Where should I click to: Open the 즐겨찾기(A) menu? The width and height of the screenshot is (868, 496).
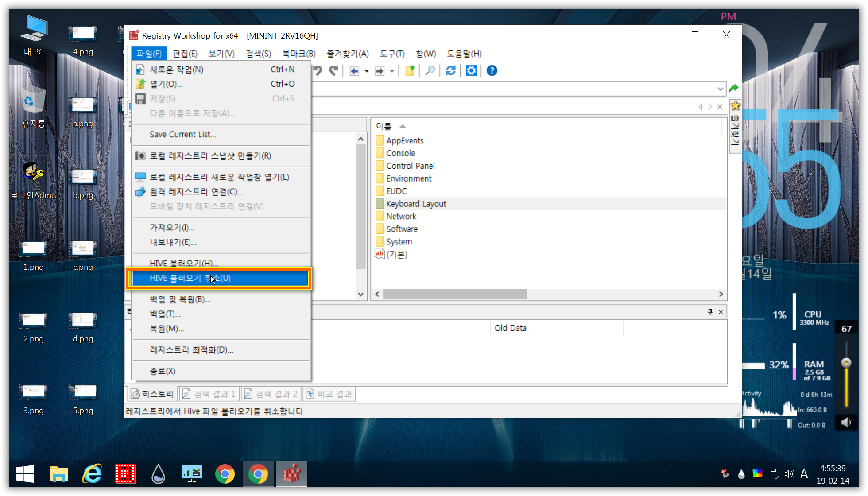(348, 54)
